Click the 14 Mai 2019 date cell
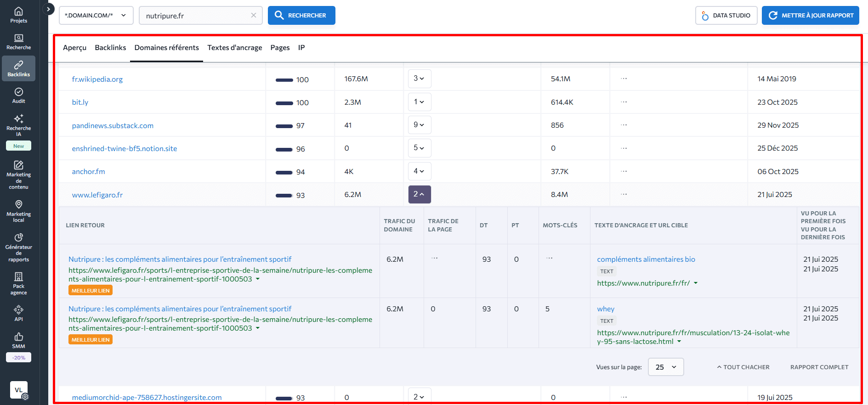868x405 pixels. point(777,79)
